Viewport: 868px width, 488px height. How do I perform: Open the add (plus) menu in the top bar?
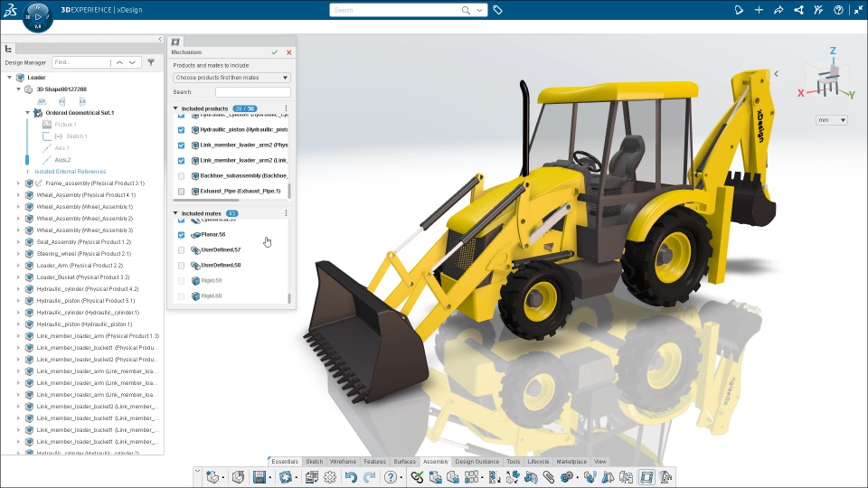tap(759, 10)
